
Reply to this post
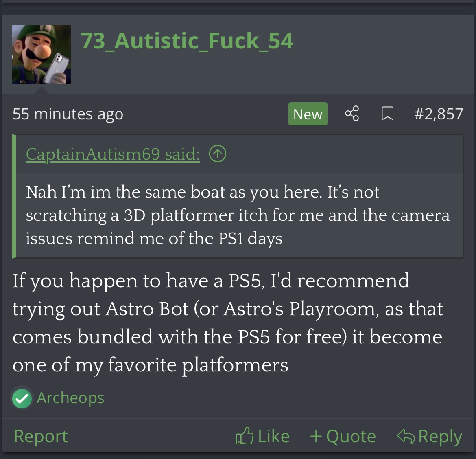430,437
